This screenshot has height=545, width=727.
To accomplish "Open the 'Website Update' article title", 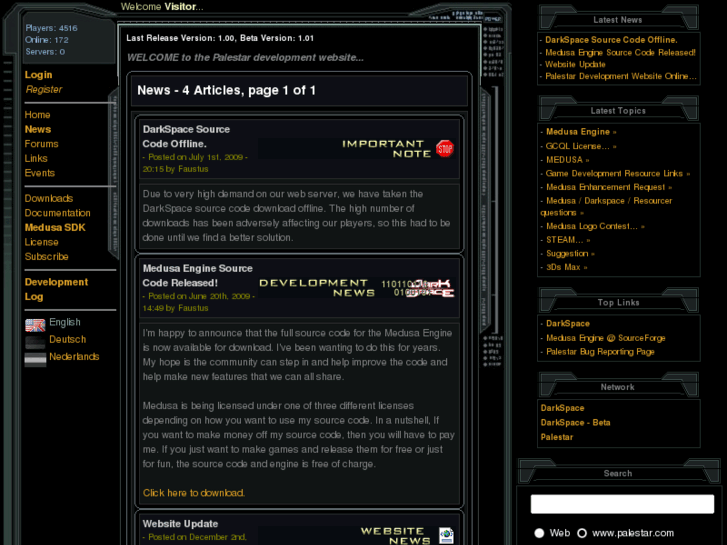I will pyautogui.click(x=180, y=524).
